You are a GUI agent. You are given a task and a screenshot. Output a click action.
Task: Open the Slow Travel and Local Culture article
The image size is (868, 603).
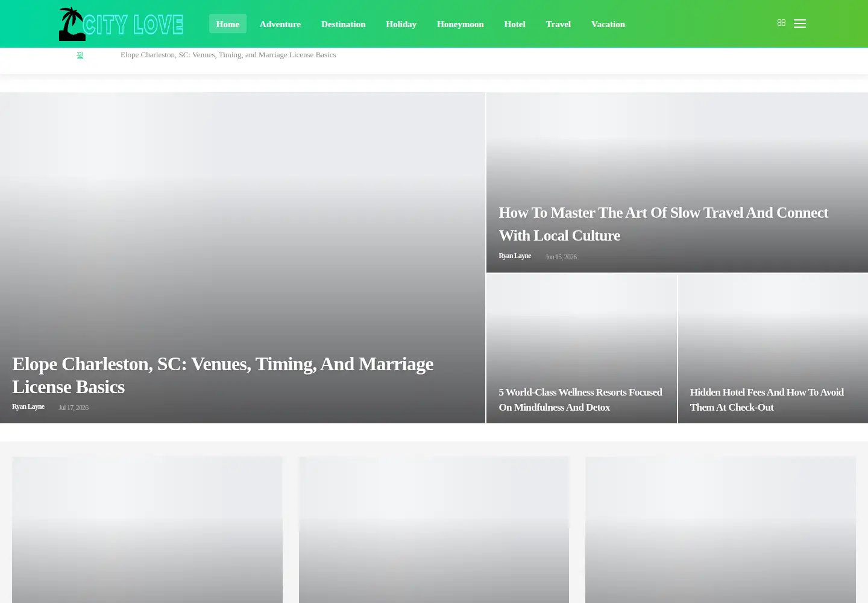664,224
